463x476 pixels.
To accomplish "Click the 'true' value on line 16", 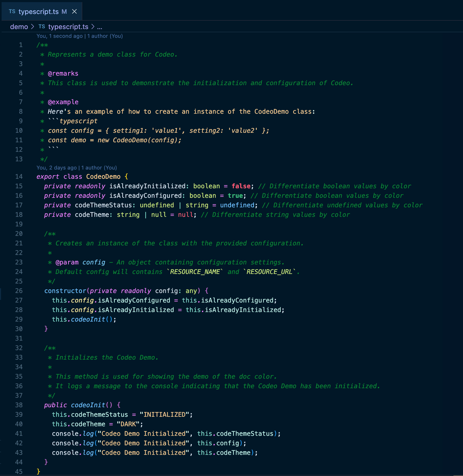I will (235, 196).
